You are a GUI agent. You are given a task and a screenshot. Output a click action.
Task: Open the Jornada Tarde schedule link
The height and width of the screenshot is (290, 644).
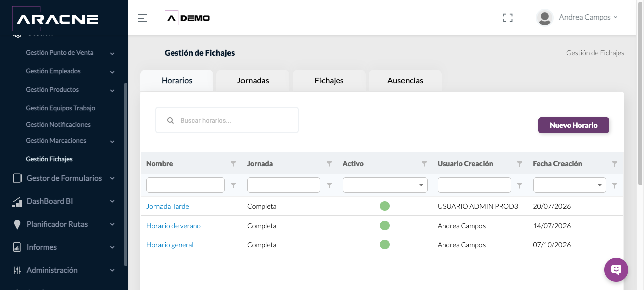pyautogui.click(x=168, y=206)
